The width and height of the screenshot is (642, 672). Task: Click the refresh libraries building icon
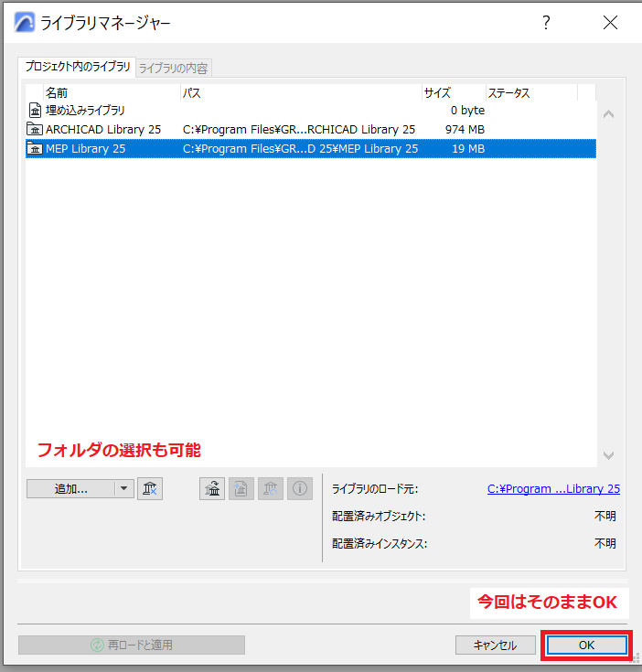(x=270, y=488)
